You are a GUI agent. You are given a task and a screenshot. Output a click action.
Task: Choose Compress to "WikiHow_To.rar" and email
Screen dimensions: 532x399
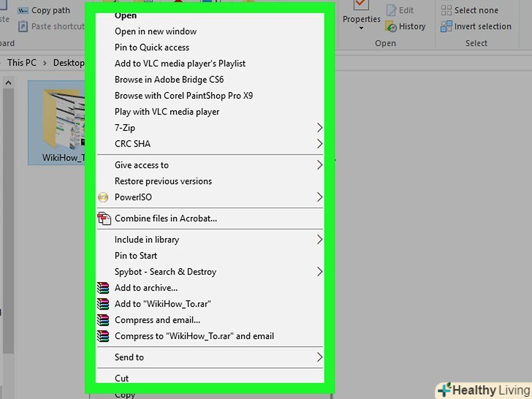(x=210, y=336)
